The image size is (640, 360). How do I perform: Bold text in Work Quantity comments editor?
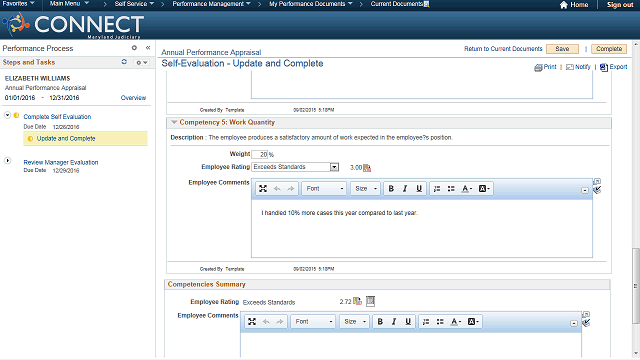(391, 189)
